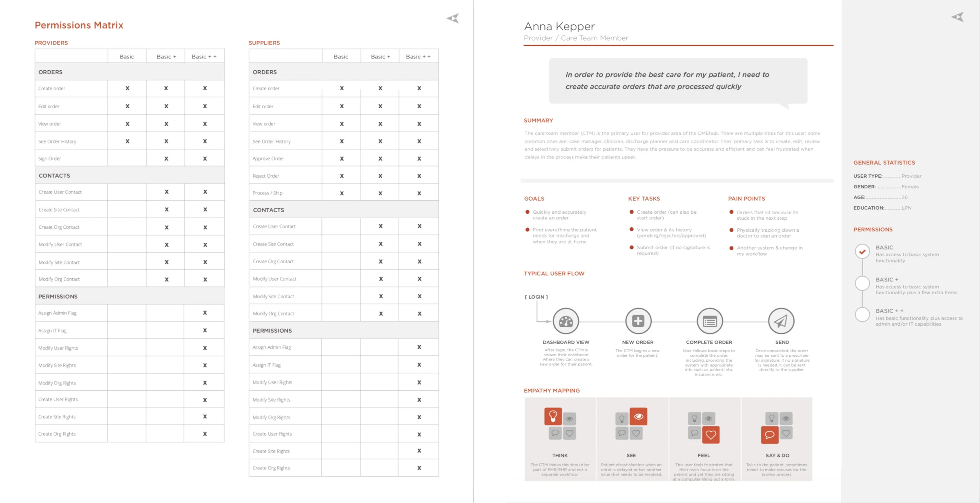The image size is (980, 503).
Task: Click the logo icon on Permissions Matrix page
Action: pos(453,18)
